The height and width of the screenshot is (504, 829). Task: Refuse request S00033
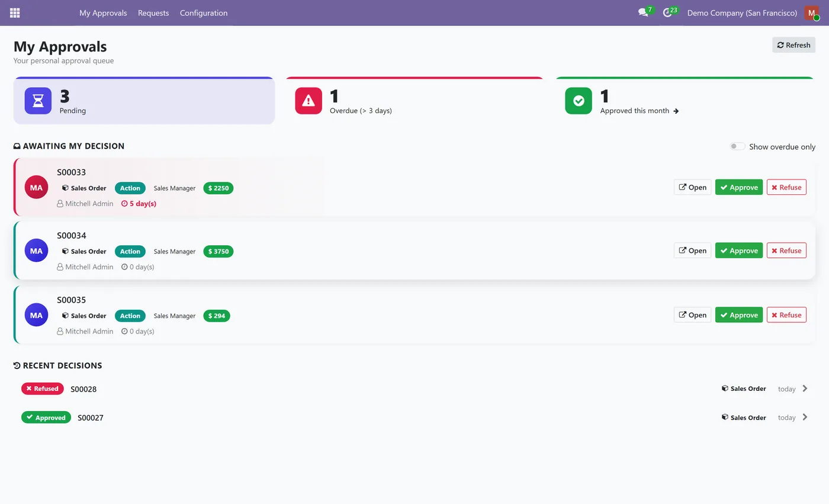(786, 187)
